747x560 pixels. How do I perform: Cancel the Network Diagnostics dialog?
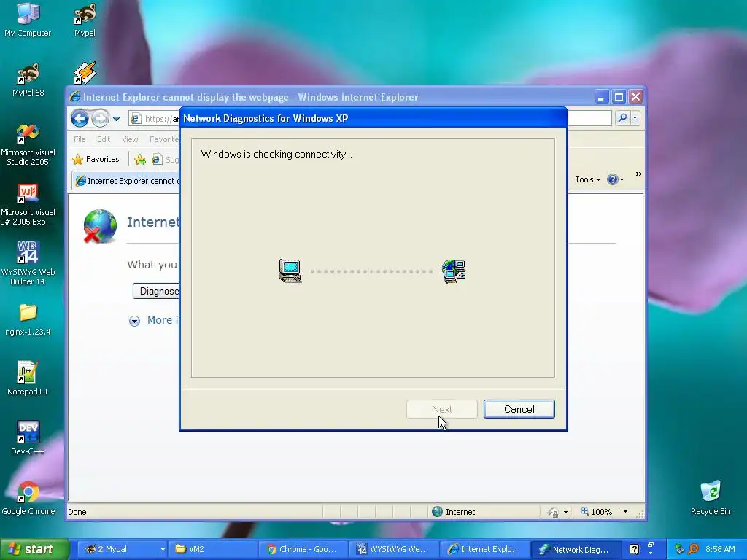[x=519, y=409]
